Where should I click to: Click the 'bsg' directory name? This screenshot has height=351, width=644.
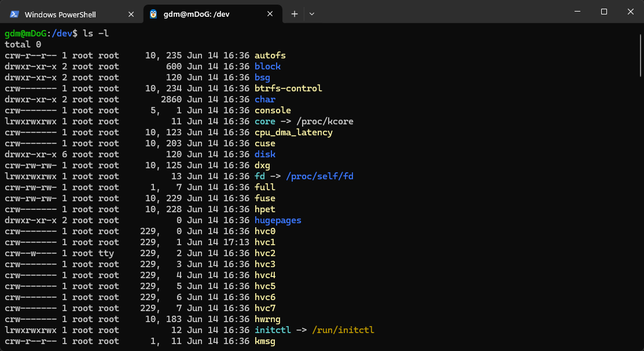click(x=262, y=77)
